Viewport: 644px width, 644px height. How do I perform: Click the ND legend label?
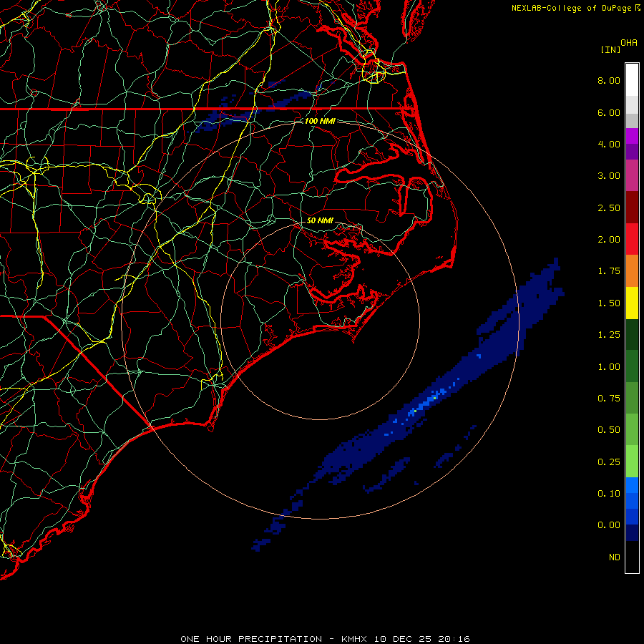click(x=615, y=557)
